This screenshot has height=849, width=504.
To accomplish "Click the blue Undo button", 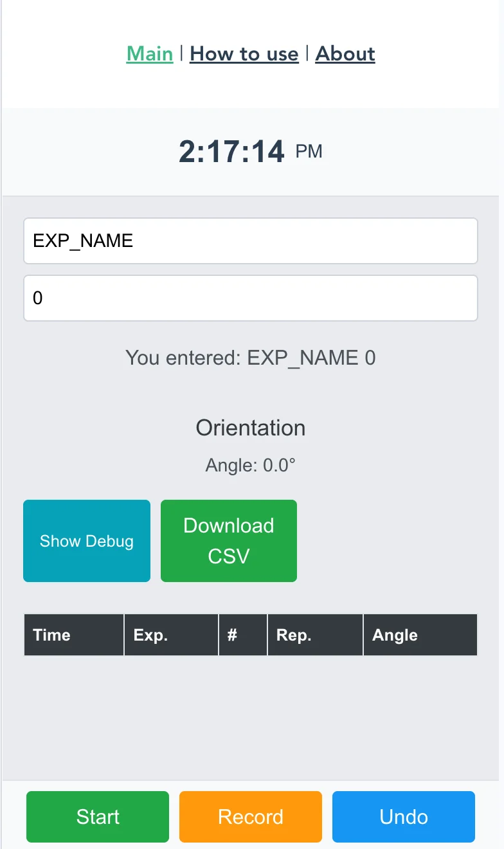I will (x=404, y=817).
